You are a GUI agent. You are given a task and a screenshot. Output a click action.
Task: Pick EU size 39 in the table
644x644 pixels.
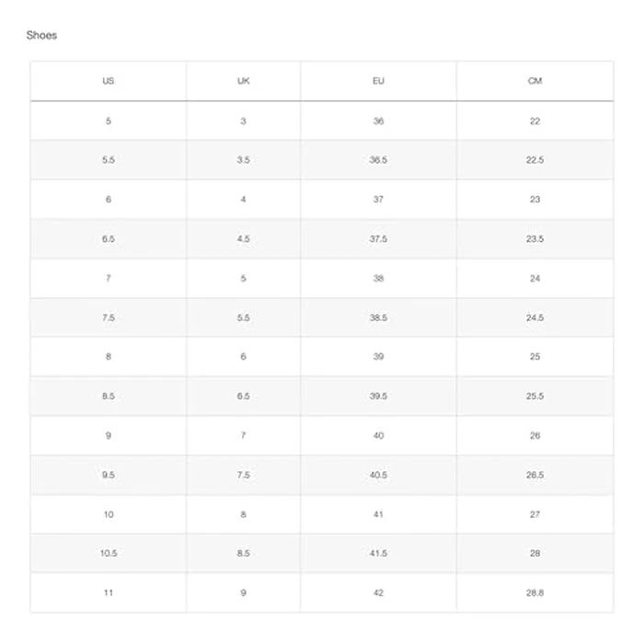pyautogui.click(x=378, y=357)
